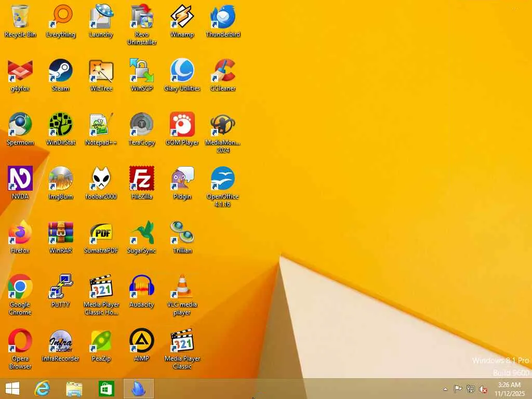Select the ImgBurn desktop shortcut

pyautogui.click(x=61, y=183)
